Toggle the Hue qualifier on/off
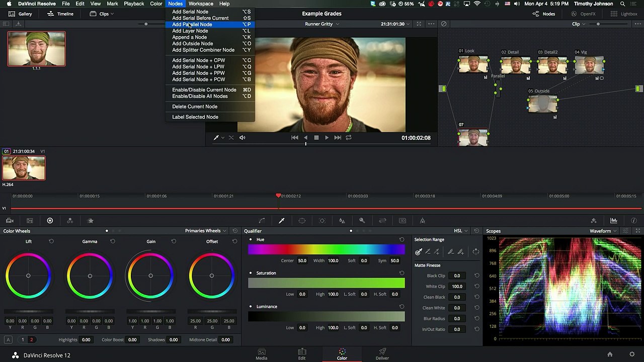The width and height of the screenshot is (644, 362). pyautogui.click(x=251, y=239)
